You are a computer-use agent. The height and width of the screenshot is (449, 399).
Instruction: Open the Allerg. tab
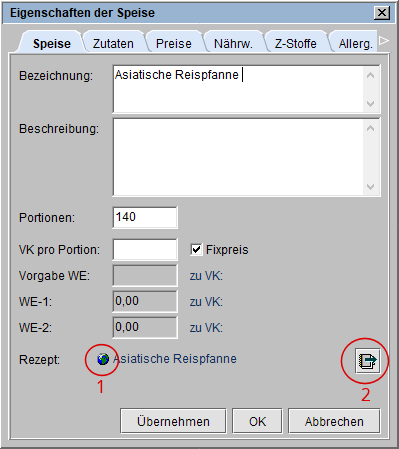click(355, 43)
